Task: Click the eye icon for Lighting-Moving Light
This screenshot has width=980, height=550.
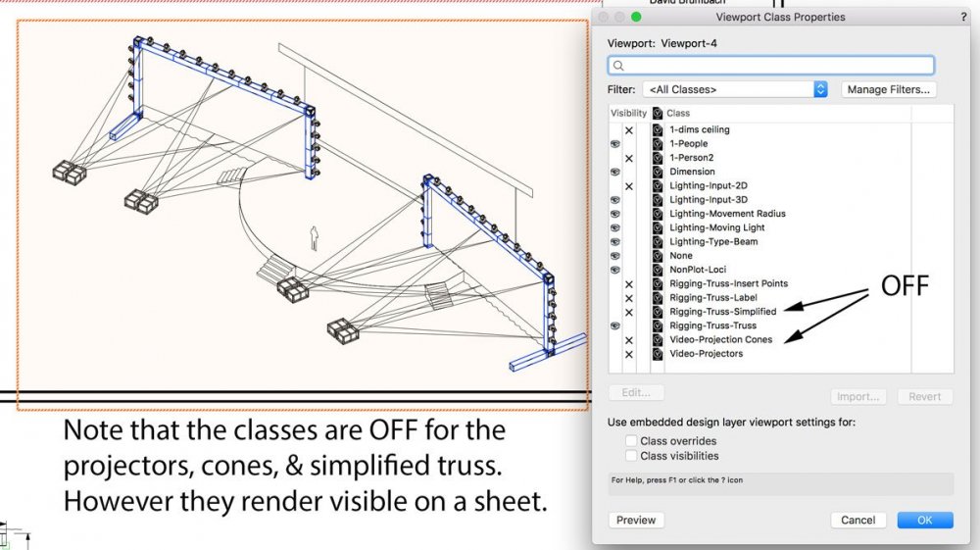Action: [x=614, y=227]
